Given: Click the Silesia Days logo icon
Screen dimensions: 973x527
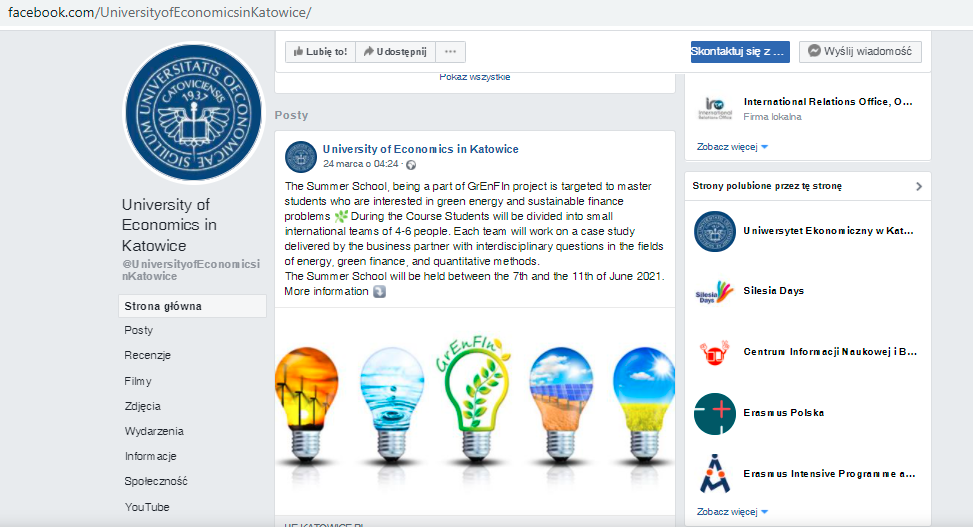Looking at the screenshot, I should 715,292.
